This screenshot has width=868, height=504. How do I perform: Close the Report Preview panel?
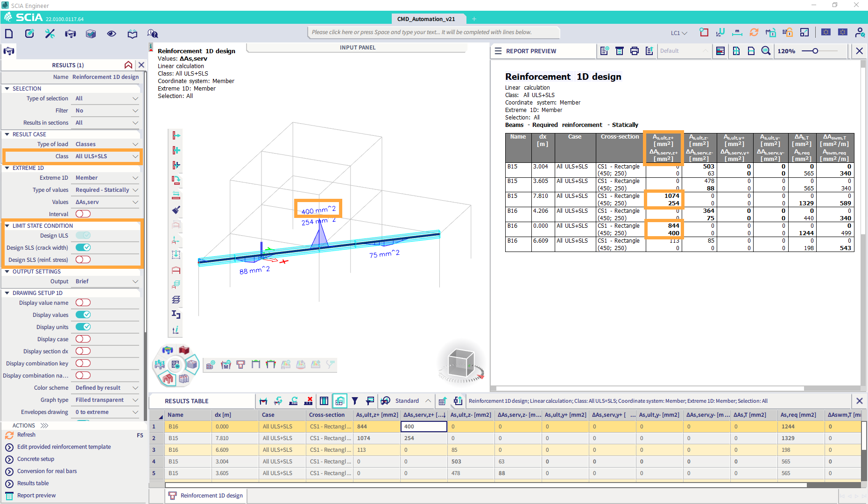[859, 51]
